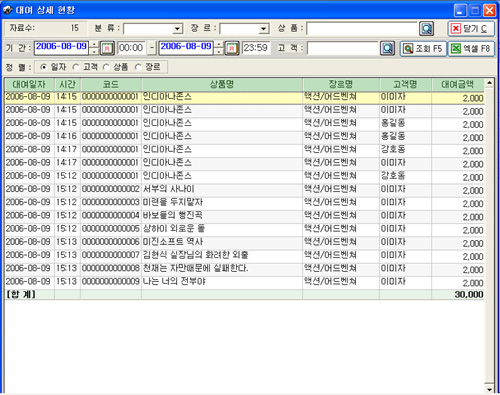This screenshot has width=500, height=395.
Task: Minimize the 대여 상세 현황 window
Action: click(x=460, y=10)
